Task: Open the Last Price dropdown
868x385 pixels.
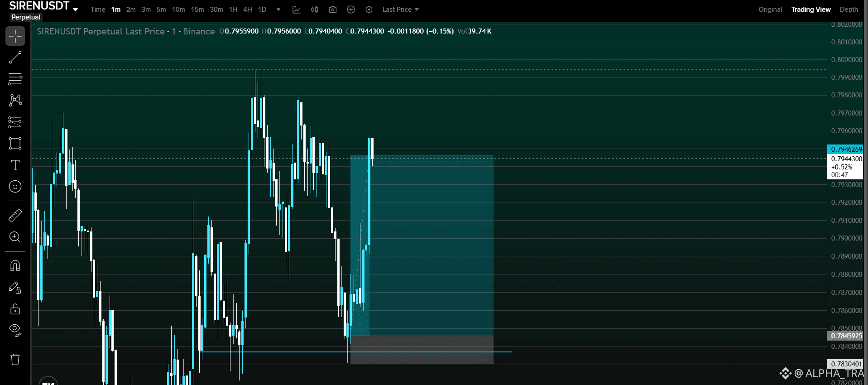Action: pyautogui.click(x=401, y=10)
